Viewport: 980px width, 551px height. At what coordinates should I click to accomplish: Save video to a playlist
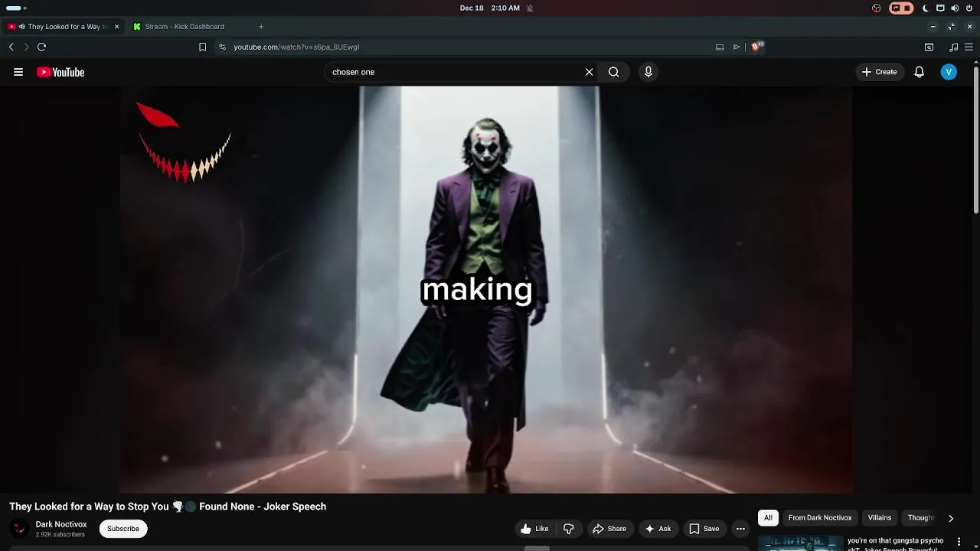pyautogui.click(x=704, y=529)
